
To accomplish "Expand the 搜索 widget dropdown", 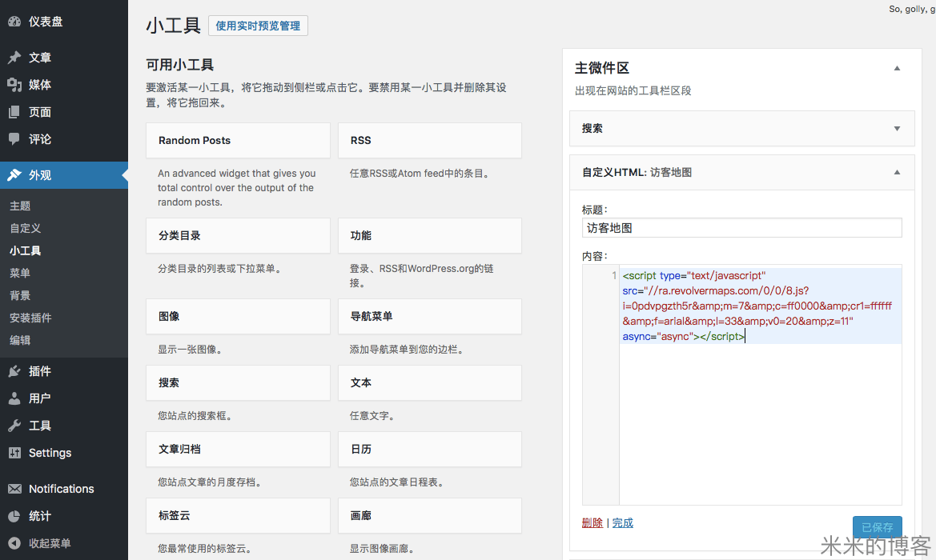I will coord(897,128).
